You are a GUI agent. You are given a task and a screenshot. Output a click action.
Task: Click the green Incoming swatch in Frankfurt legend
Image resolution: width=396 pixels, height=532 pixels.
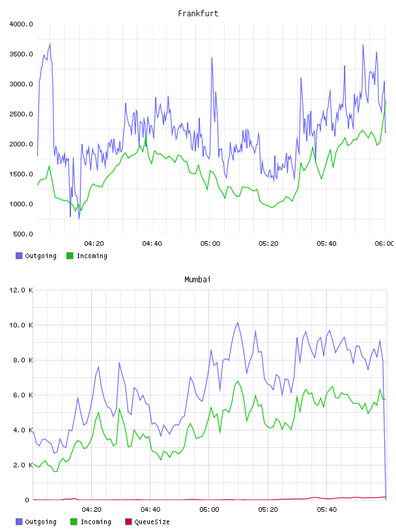pyautogui.click(x=70, y=256)
